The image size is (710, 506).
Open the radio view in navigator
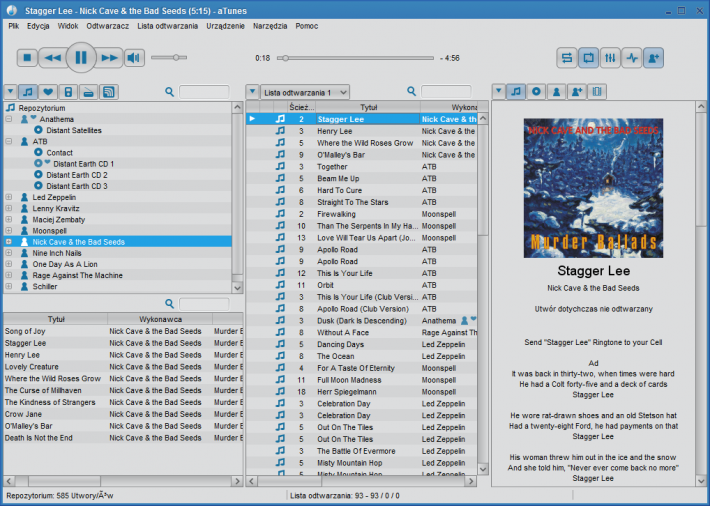(x=89, y=92)
